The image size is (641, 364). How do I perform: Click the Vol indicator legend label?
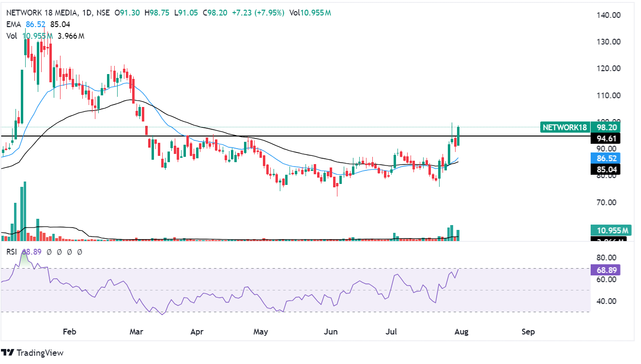pyautogui.click(x=12, y=36)
